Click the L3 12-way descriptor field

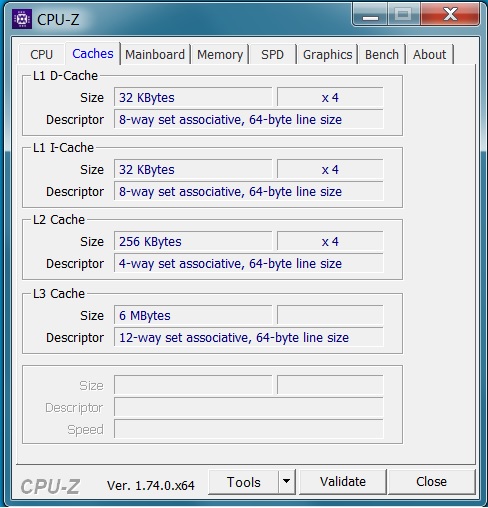click(x=249, y=337)
